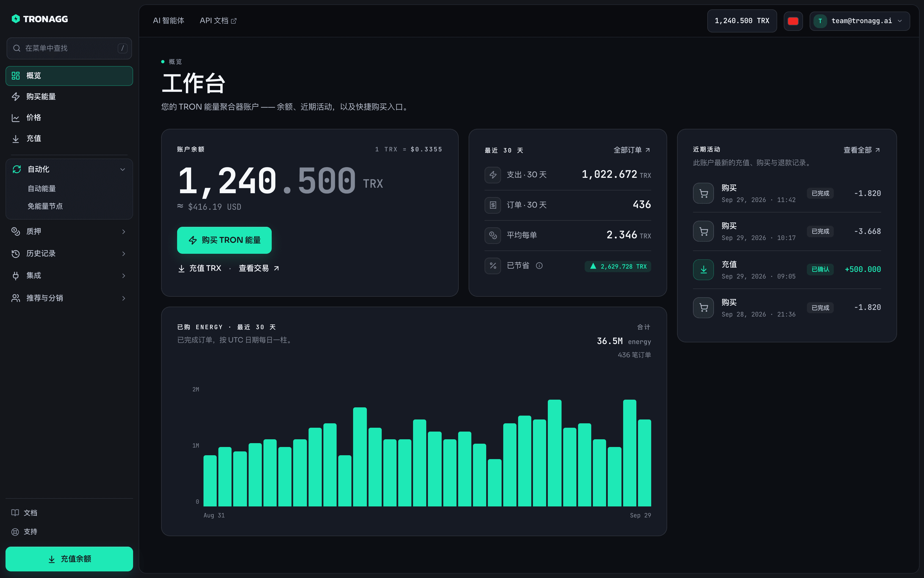Click the red flag language swatch

tap(793, 21)
